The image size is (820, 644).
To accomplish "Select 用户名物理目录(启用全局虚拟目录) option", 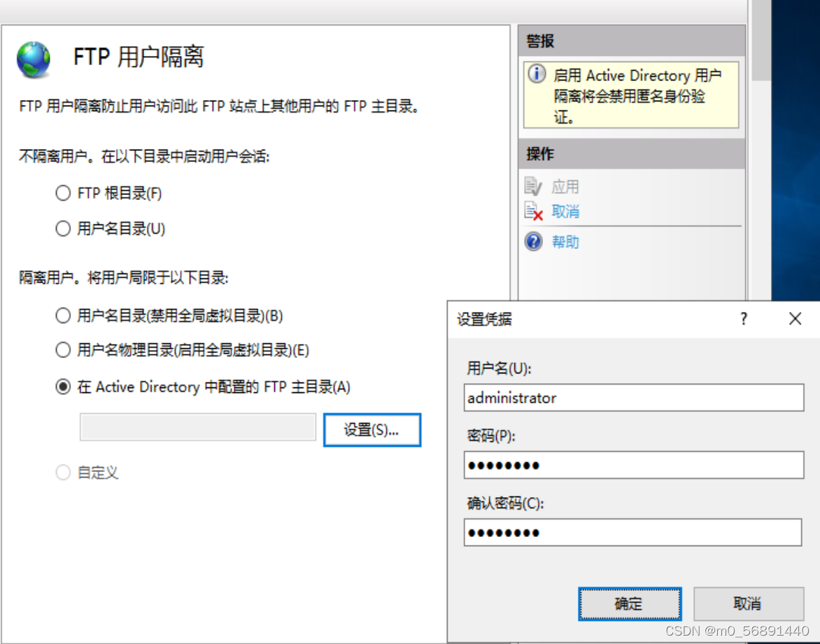I will [x=62, y=350].
